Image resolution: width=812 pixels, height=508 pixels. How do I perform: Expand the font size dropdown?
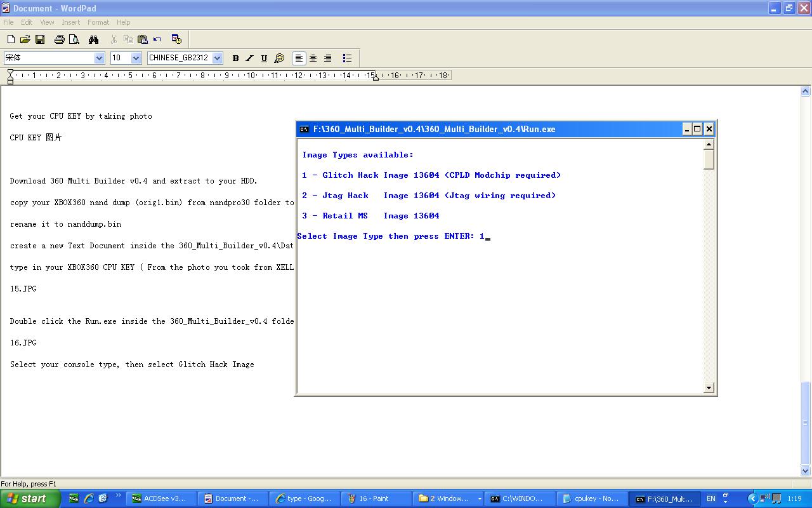(136, 58)
